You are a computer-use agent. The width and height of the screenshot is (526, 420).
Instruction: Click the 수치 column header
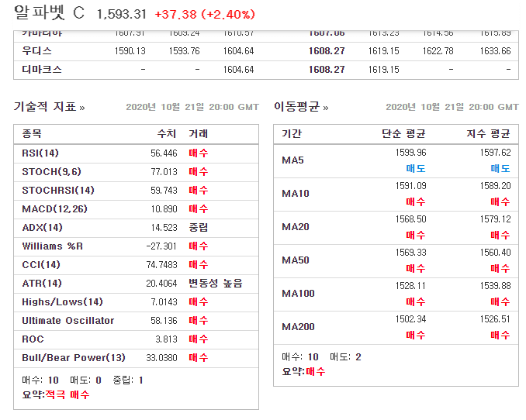(167, 134)
